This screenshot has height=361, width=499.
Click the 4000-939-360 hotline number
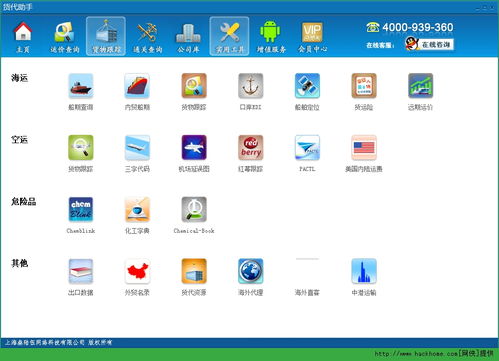[x=418, y=27]
